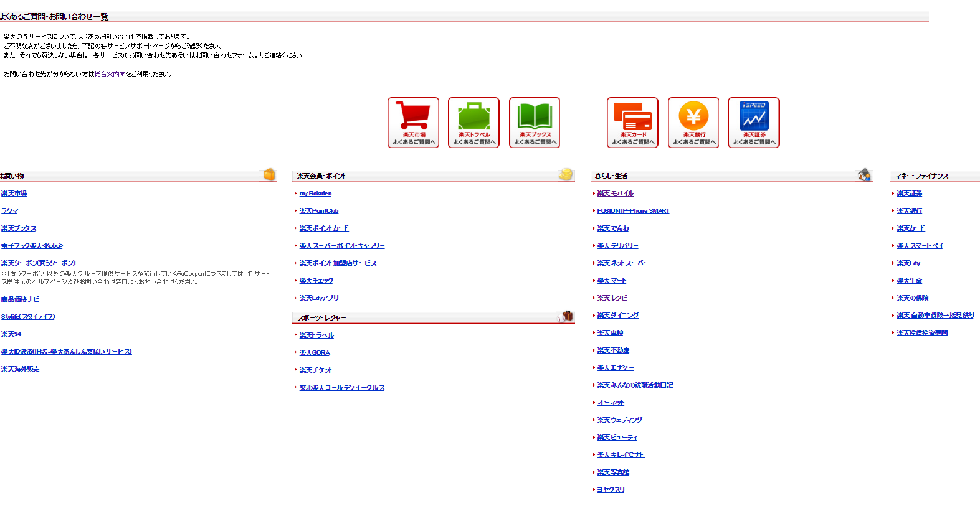Open the 楽天チェック link

(316, 281)
